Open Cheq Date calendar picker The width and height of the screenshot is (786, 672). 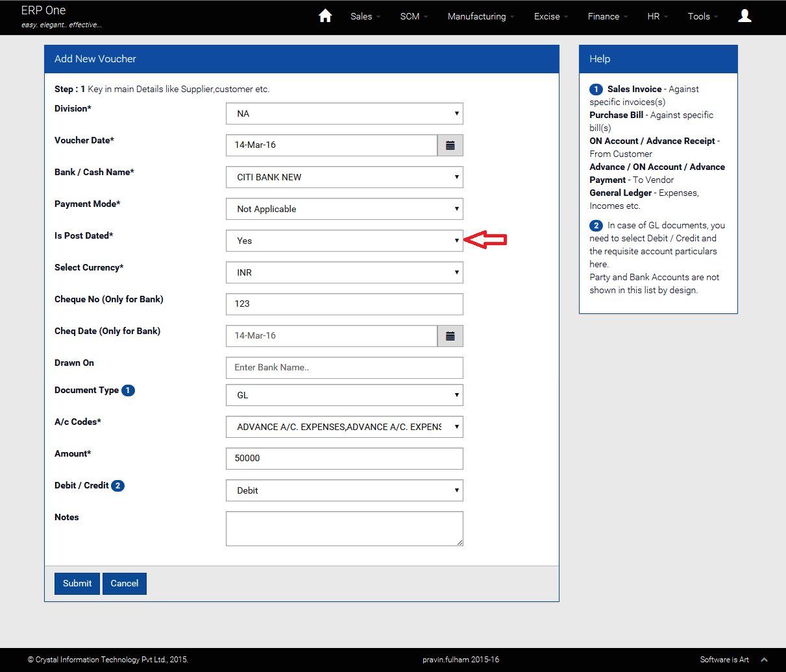click(450, 336)
